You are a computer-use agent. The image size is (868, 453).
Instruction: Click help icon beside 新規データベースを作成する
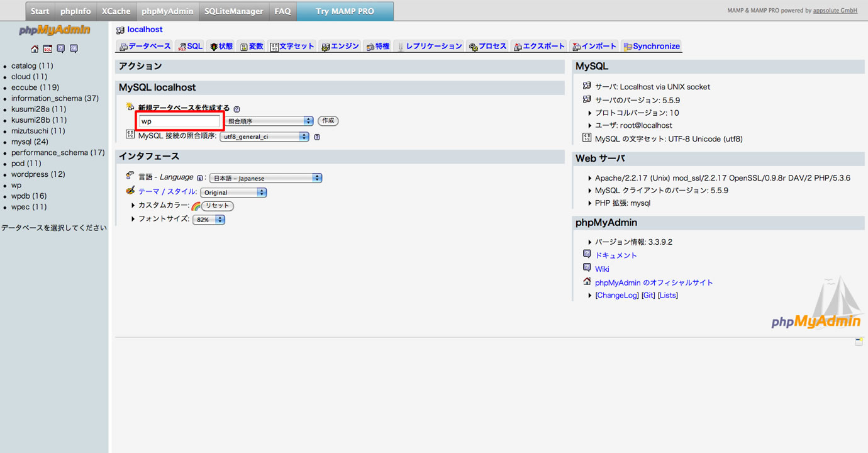point(237,109)
